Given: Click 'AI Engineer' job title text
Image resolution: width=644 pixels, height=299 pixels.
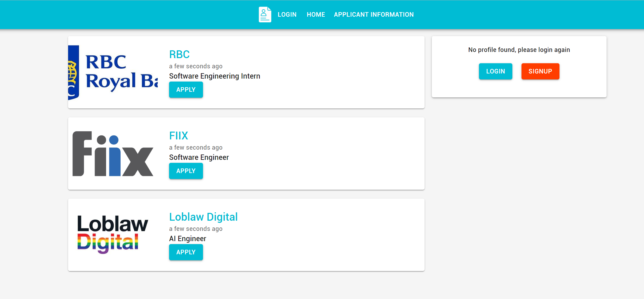Looking at the screenshot, I should pos(188,239).
